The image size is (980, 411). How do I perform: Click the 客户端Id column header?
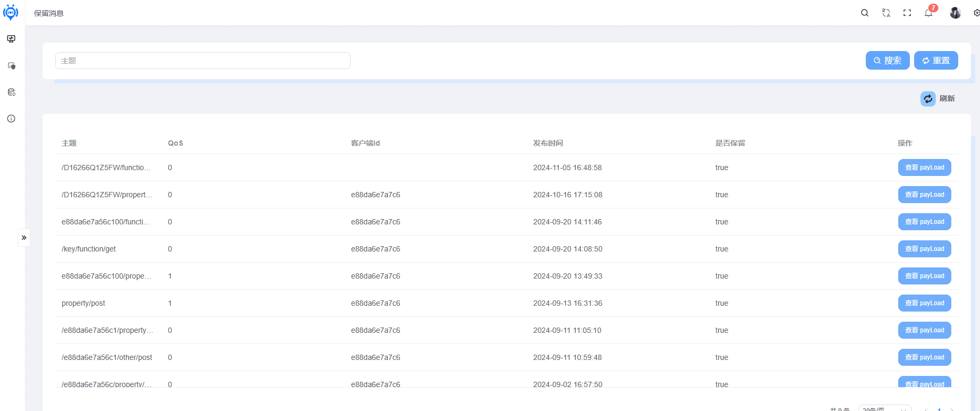tap(365, 143)
